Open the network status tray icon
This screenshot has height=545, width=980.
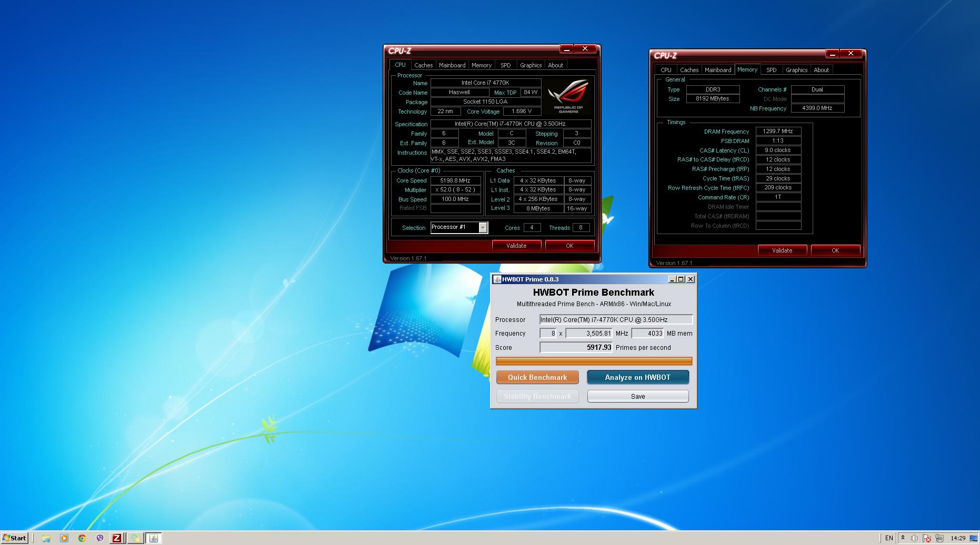[939, 538]
